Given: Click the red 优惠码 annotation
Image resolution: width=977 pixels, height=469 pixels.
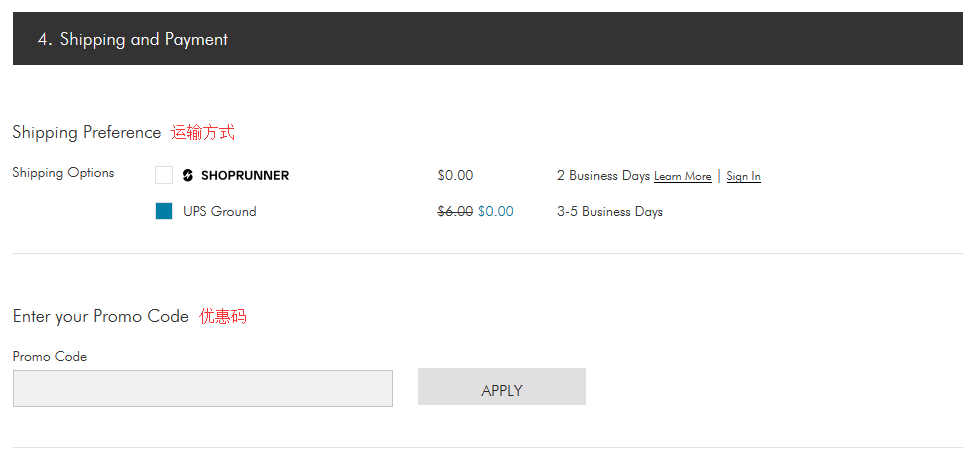Looking at the screenshot, I should [222, 316].
